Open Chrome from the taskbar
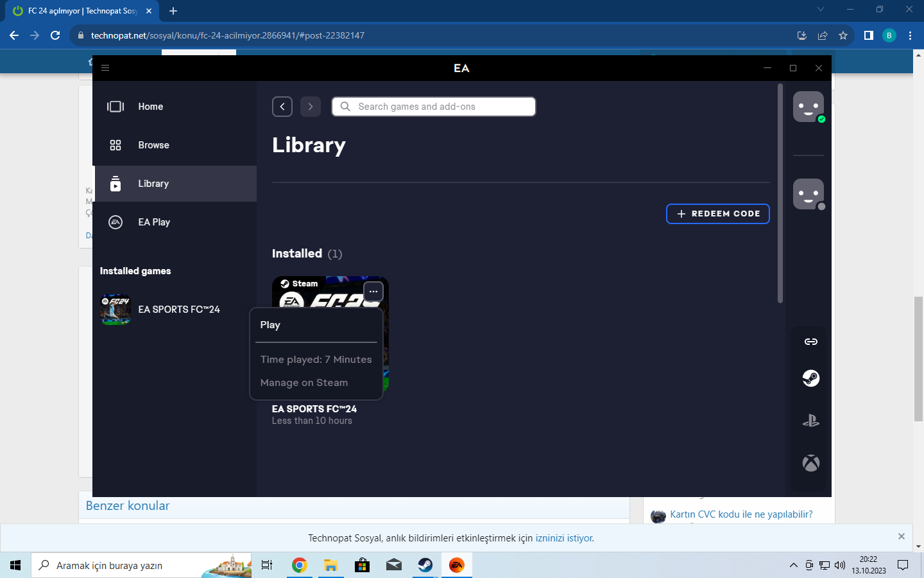The image size is (924, 578). pos(299,565)
